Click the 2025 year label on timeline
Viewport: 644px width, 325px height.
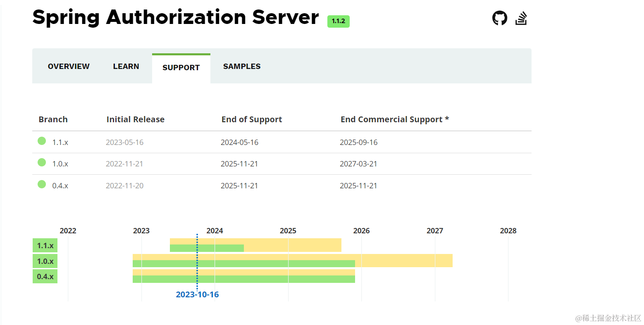(288, 231)
